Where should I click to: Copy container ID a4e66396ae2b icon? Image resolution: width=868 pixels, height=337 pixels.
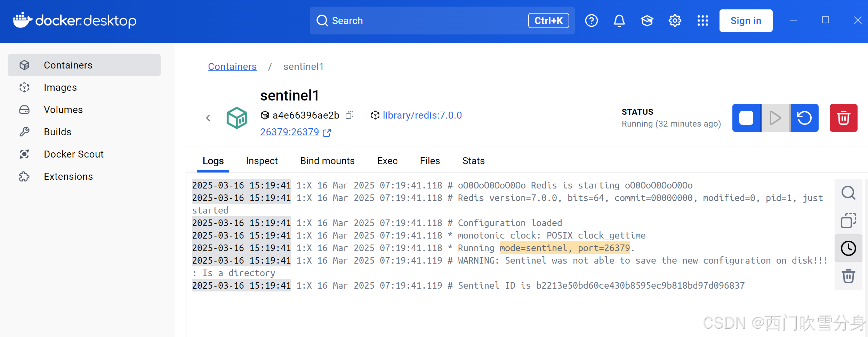(349, 115)
